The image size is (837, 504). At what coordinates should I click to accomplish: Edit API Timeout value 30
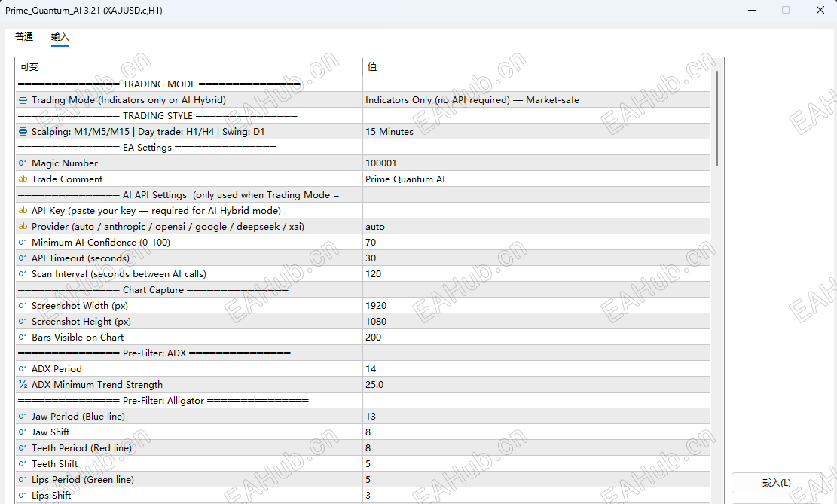(x=536, y=258)
